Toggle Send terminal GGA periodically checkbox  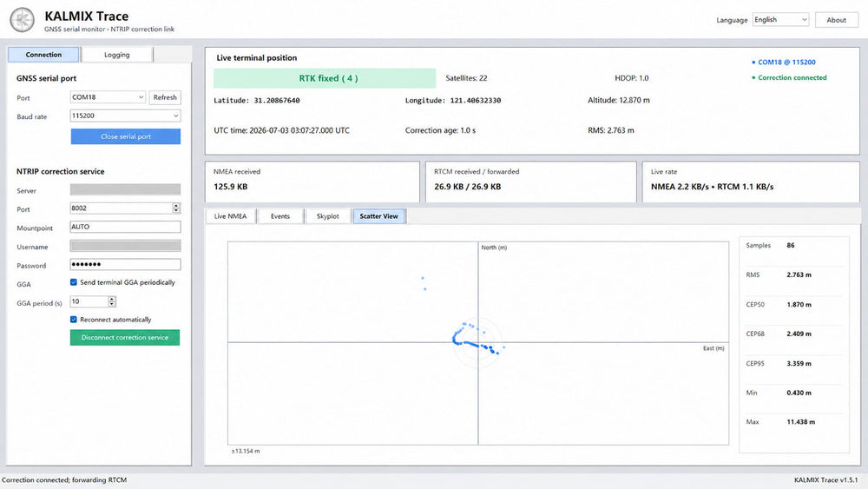pos(74,282)
